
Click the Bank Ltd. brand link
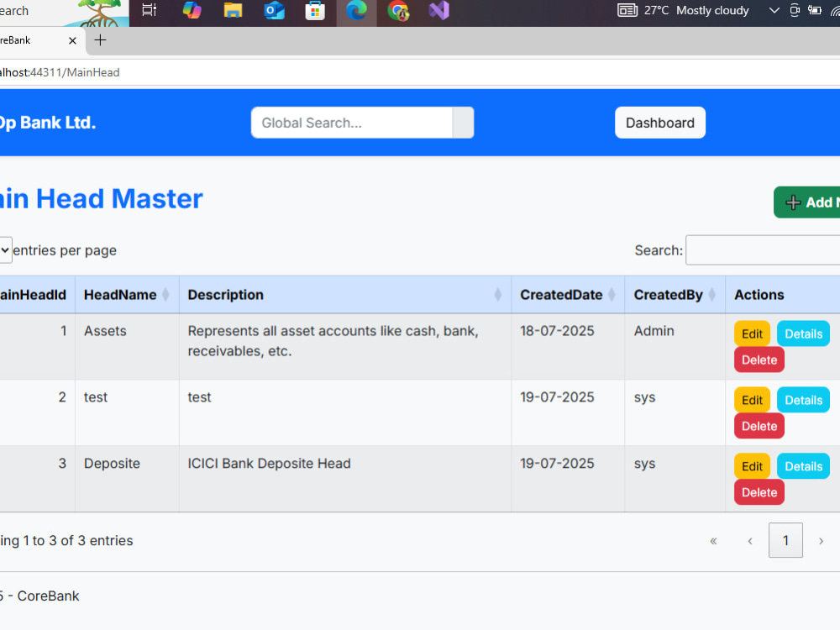coord(48,123)
